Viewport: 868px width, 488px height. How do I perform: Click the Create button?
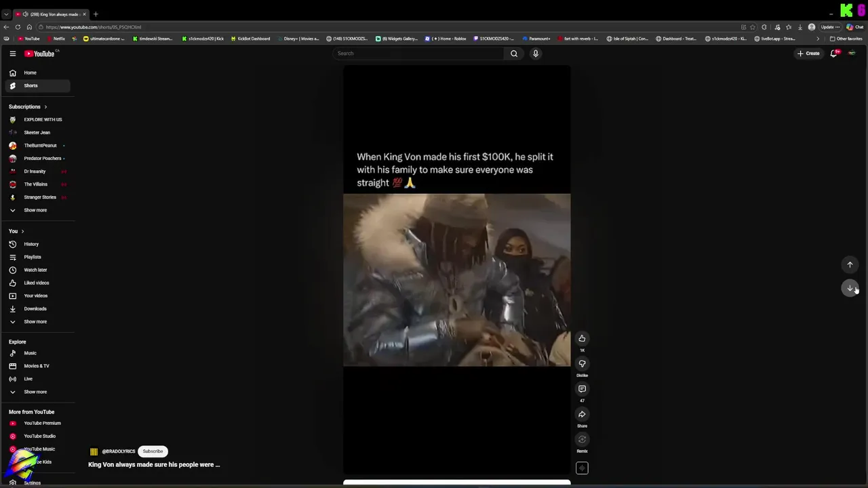point(808,54)
